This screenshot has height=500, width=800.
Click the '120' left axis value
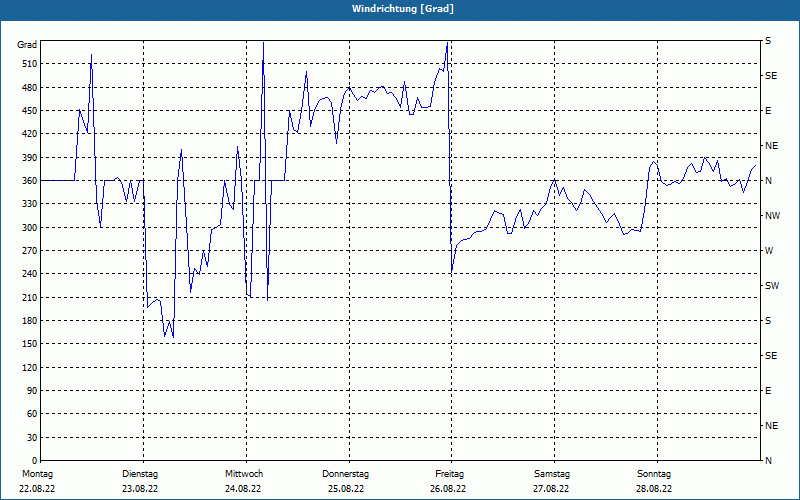tap(30, 367)
